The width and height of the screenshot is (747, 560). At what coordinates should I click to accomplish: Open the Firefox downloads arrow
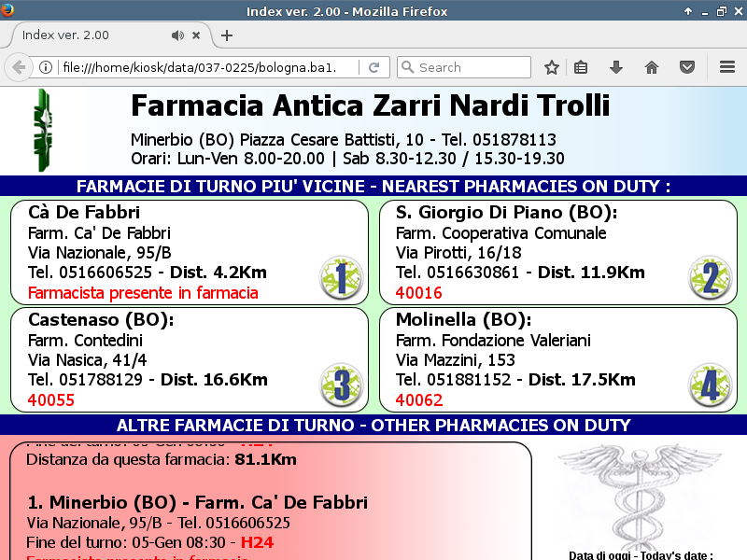tap(615, 67)
